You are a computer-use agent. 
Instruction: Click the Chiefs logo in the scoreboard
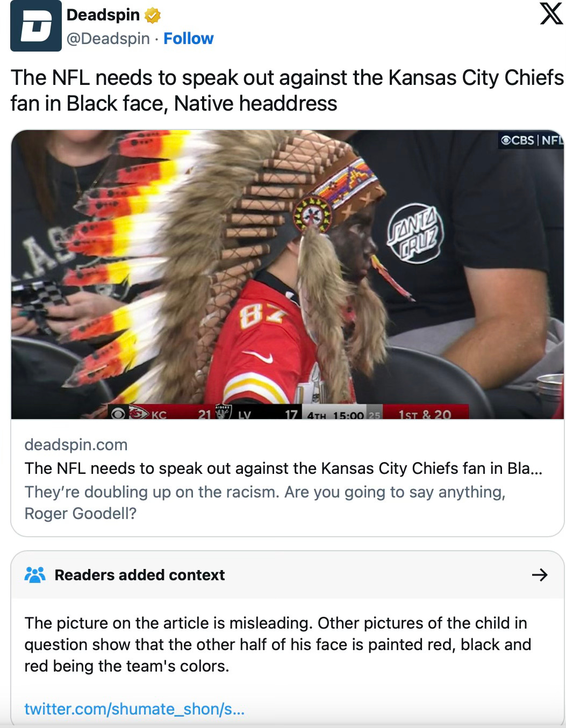pos(139,414)
